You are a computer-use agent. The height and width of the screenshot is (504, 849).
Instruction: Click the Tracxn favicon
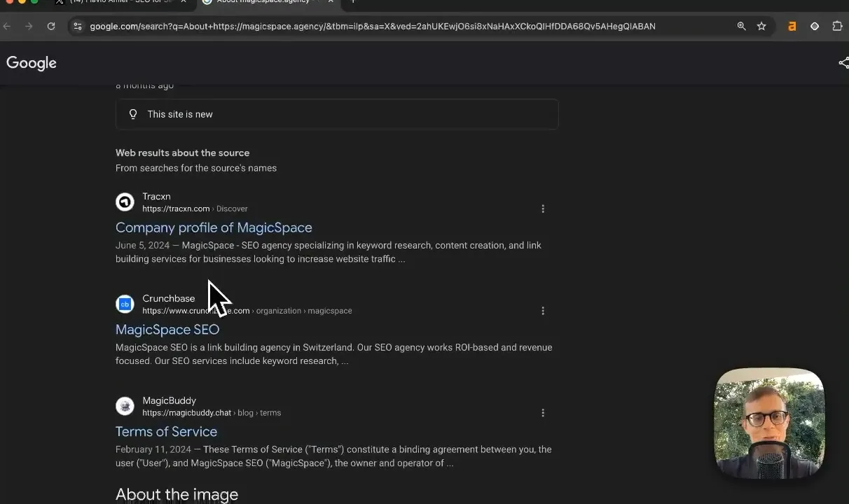click(125, 202)
